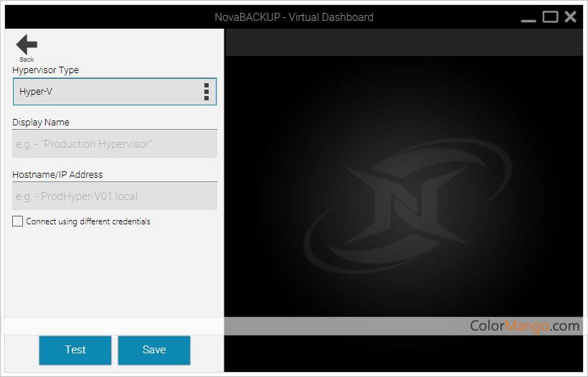Maximize the Virtual Dashboard window
The width and height of the screenshot is (588, 377).
click(x=550, y=17)
